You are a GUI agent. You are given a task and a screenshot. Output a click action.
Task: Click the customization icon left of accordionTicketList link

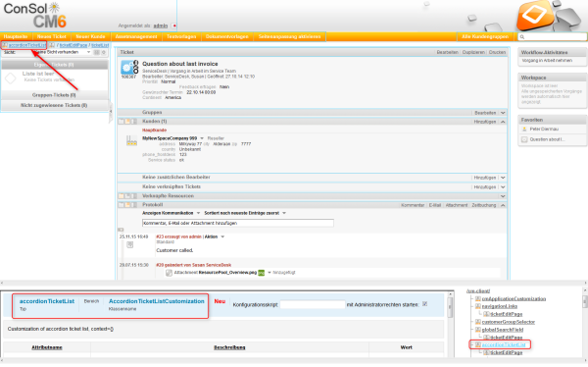5,45
